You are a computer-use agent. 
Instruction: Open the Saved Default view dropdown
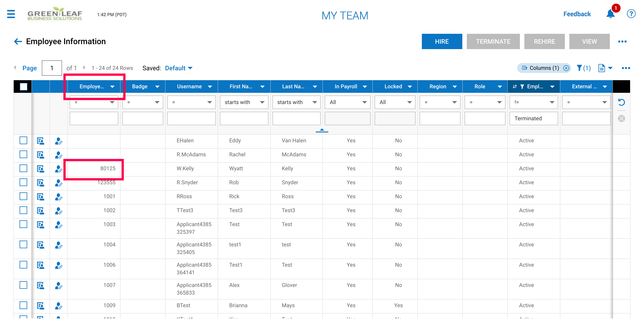coord(179,68)
